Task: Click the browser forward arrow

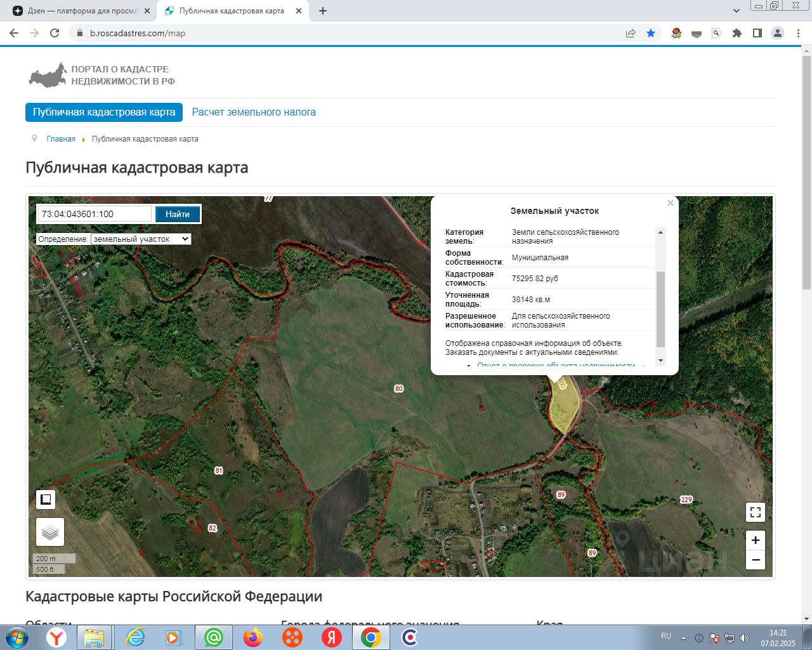Action: click(34, 33)
